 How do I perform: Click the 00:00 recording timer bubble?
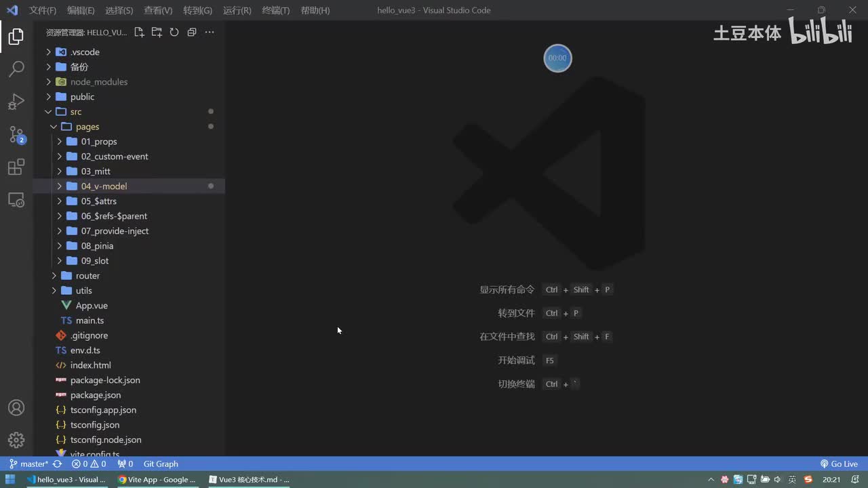557,58
